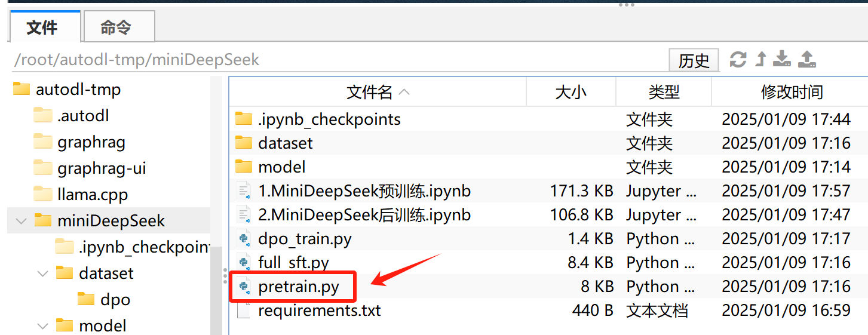This screenshot has width=868, height=335.
Task: Sort by the 文件名 column header
Action: point(378,92)
